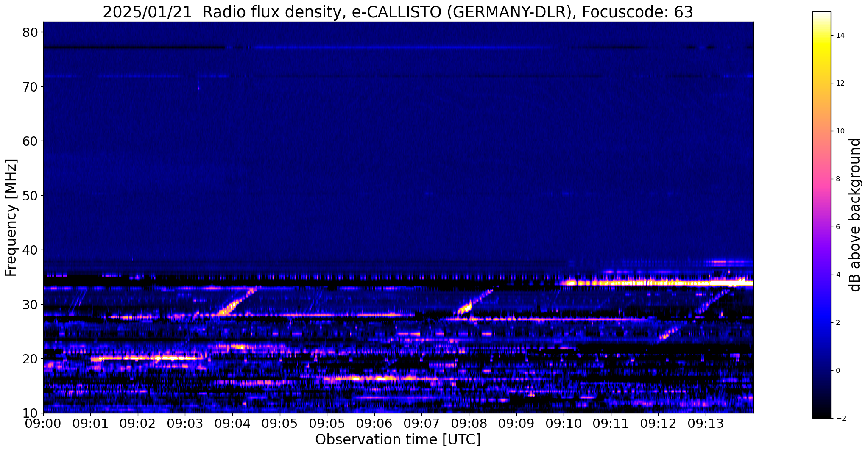This screenshot has width=868, height=452.
Task: Select the 40 tick on frequency axis
Action: tap(30, 250)
